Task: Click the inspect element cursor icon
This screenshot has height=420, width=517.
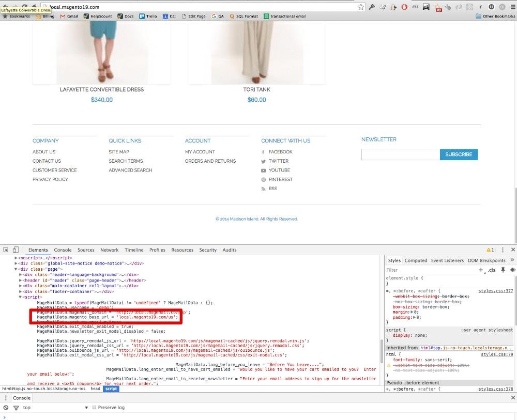Action: coord(6,250)
